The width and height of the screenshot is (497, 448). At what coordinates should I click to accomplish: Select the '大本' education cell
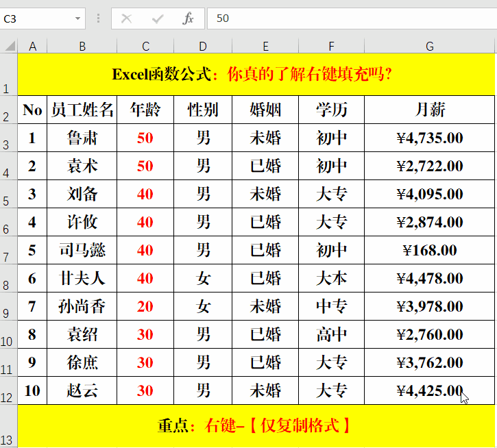[x=332, y=278]
